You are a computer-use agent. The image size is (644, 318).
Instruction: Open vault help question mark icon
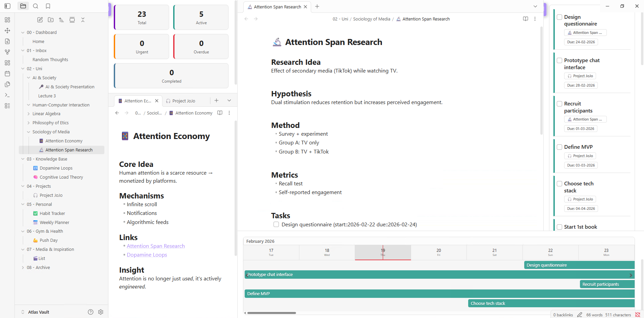click(x=91, y=312)
